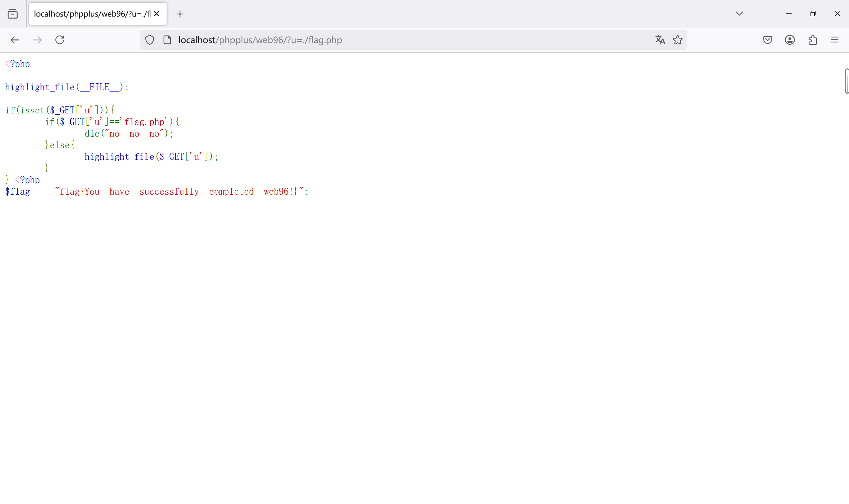849x504 pixels.
Task: Bookmark this page with the star
Action: point(678,40)
